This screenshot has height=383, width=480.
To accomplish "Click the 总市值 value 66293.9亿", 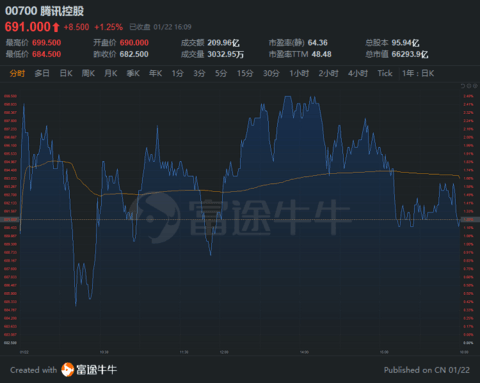I will (x=410, y=54).
